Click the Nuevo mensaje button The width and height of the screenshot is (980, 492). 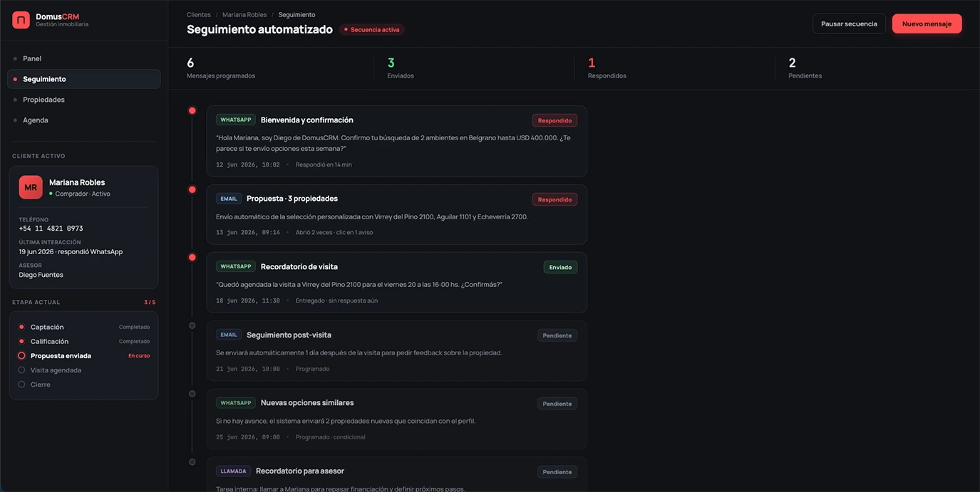pyautogui.click(x=927, y=23)
